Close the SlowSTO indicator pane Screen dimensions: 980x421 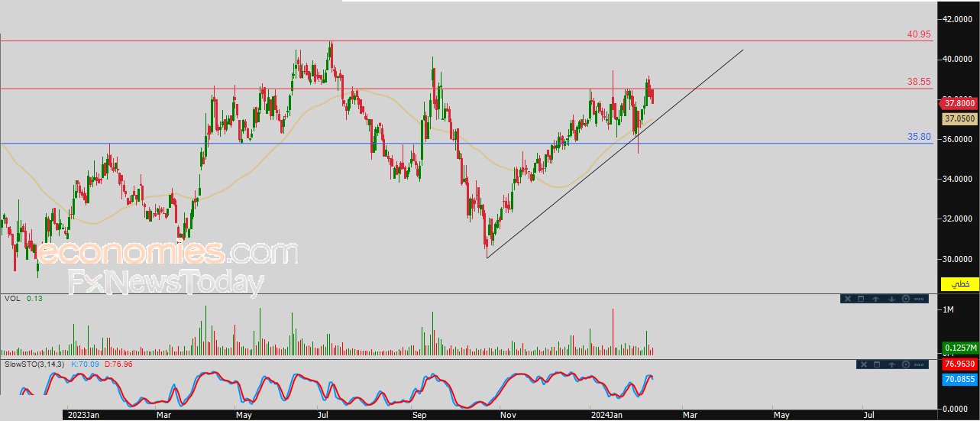[864, 364]
